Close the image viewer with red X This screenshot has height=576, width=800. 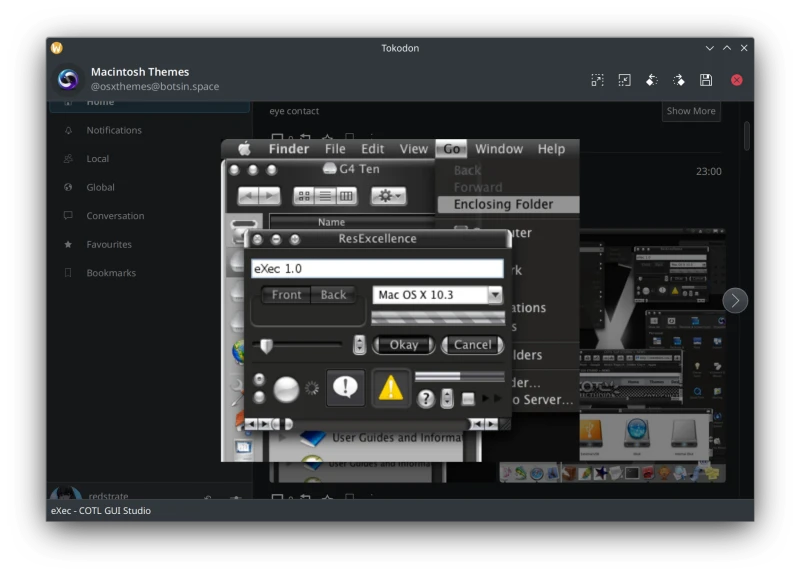pos(736,80)
